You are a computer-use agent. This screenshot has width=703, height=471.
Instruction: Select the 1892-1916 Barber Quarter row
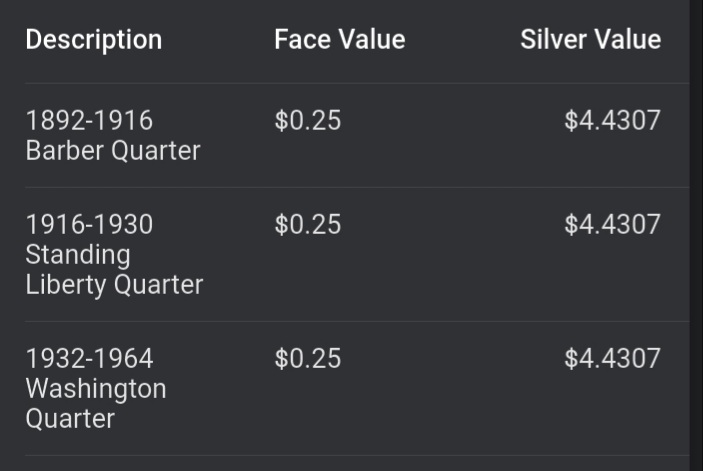(357, 135)
